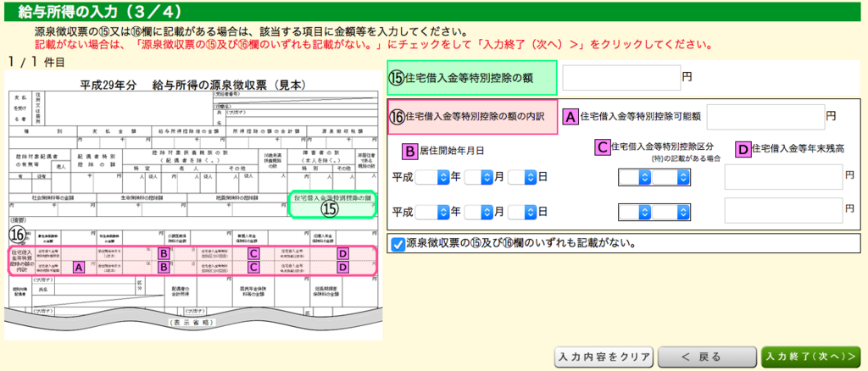
Task: Open first row right (特) 控除区分 dropdown
Action: click(670, 178)
